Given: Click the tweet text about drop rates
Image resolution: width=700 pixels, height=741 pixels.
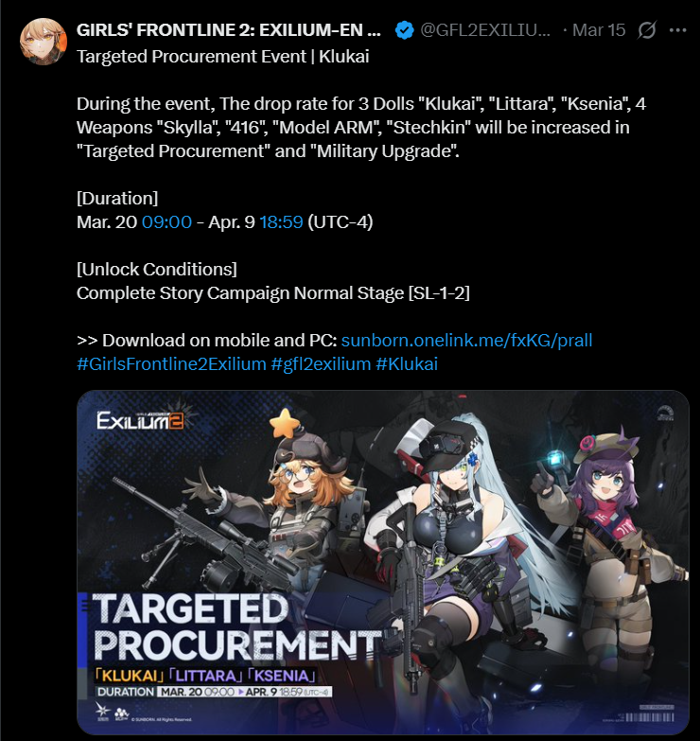Looking at the screenshot, I should pos(360,127).
